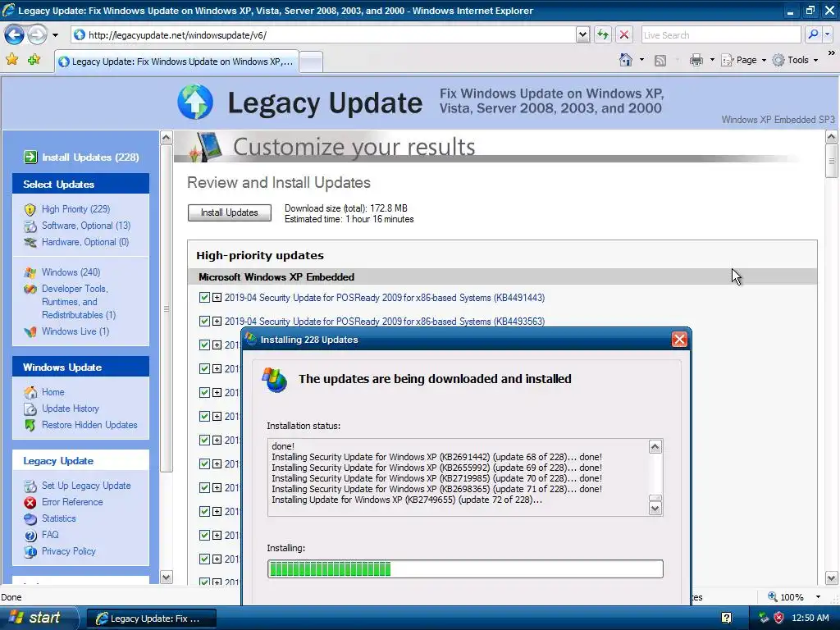Click the Print icon in toolbar

[696, 60]
